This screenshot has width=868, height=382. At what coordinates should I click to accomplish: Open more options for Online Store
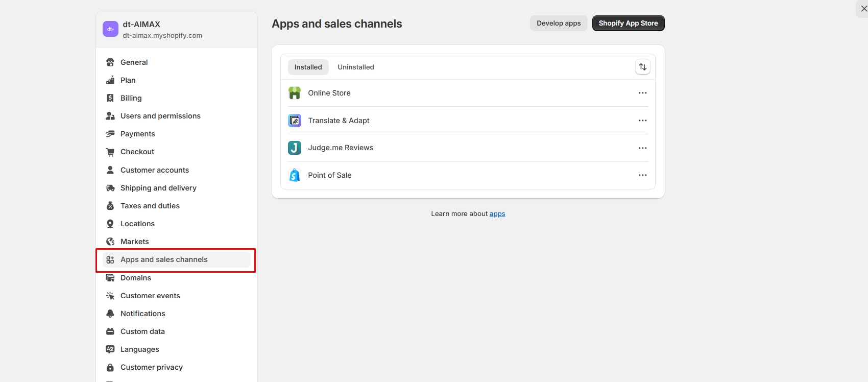642,93
